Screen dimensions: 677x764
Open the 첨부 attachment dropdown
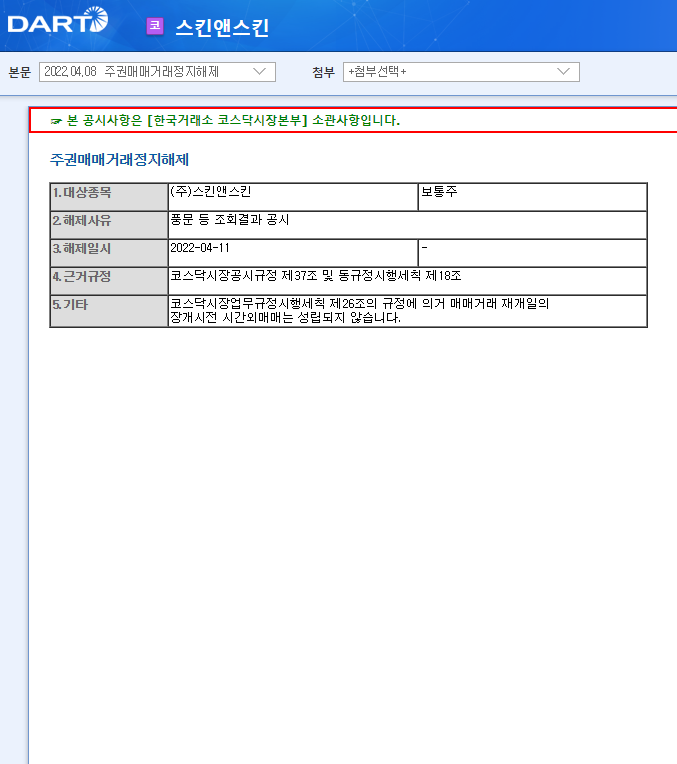pos(461,72)
